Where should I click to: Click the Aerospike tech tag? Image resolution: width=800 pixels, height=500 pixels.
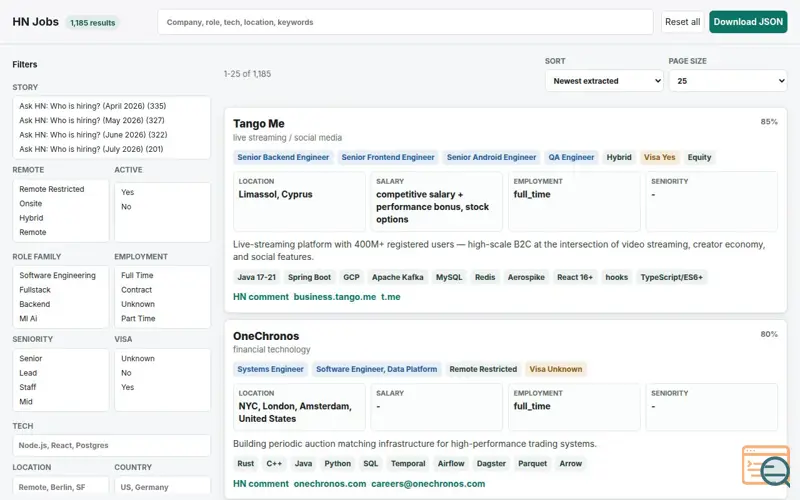(526, 277)
